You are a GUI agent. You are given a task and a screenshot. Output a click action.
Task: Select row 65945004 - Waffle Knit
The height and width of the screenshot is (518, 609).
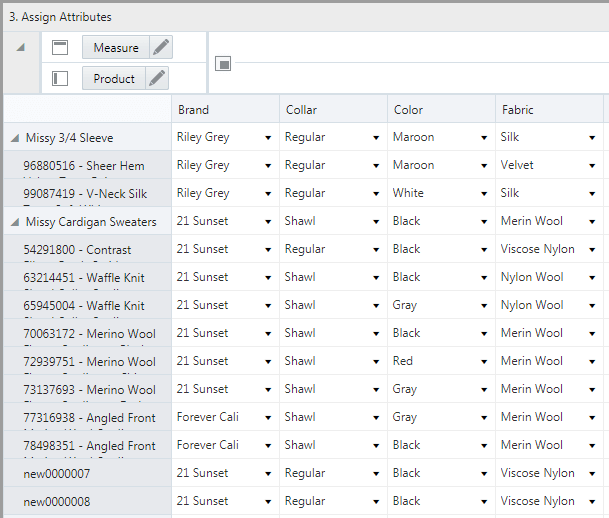[x=88, y=305]
